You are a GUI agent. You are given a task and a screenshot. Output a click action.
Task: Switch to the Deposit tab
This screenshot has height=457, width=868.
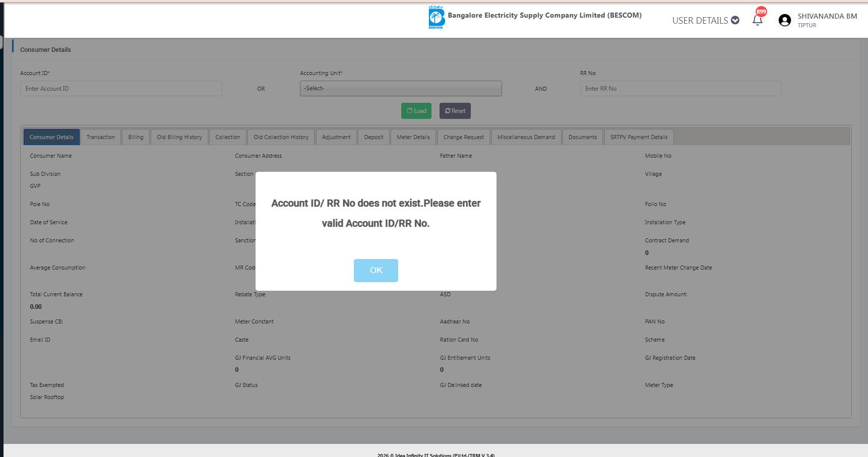click(374, 137)
